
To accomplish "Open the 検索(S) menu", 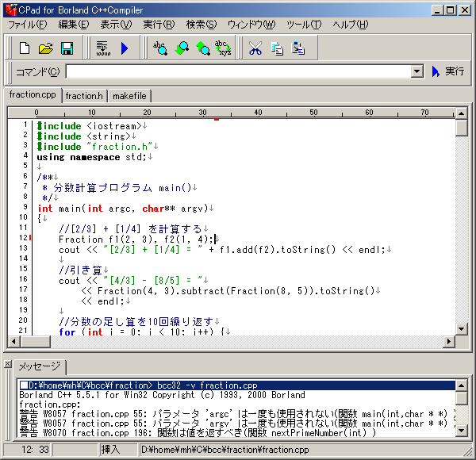I will [202, 25].
